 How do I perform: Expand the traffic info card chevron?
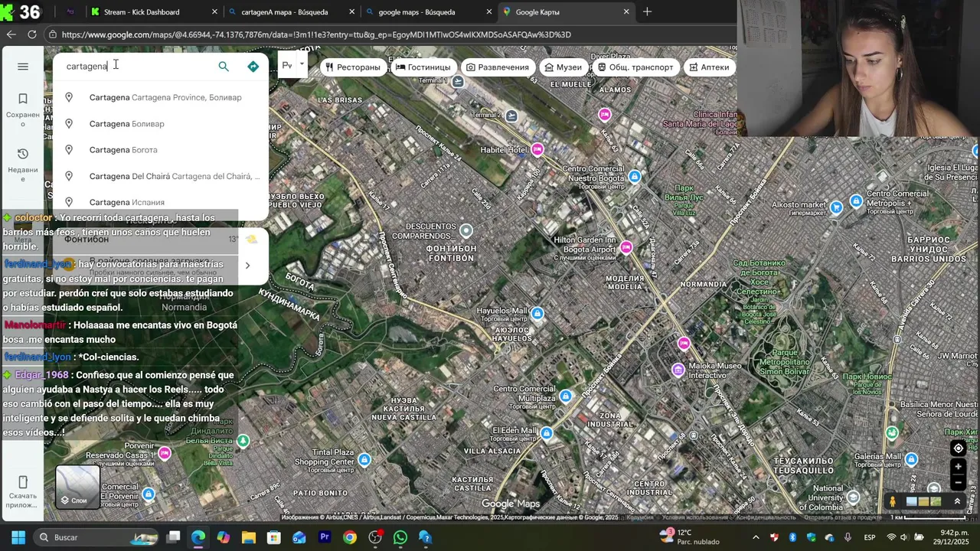pyautogui.click(x=247, y=266)
